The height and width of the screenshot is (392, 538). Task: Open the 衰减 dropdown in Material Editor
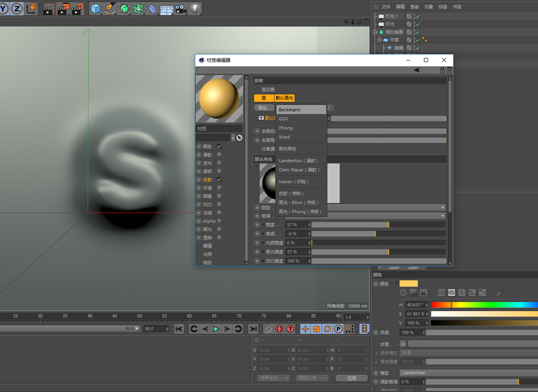coord(366,216)
